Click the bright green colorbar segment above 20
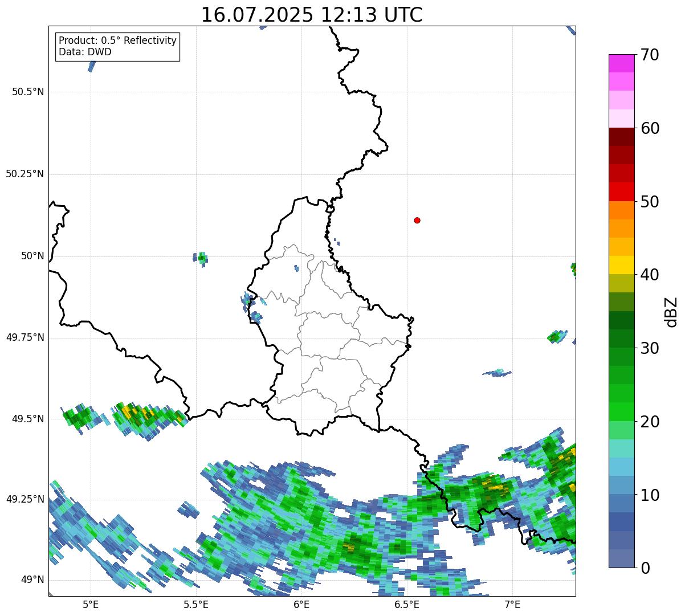The height and width of the screenshot is (616, 685). pyautogui.click(x=621, y=412)
